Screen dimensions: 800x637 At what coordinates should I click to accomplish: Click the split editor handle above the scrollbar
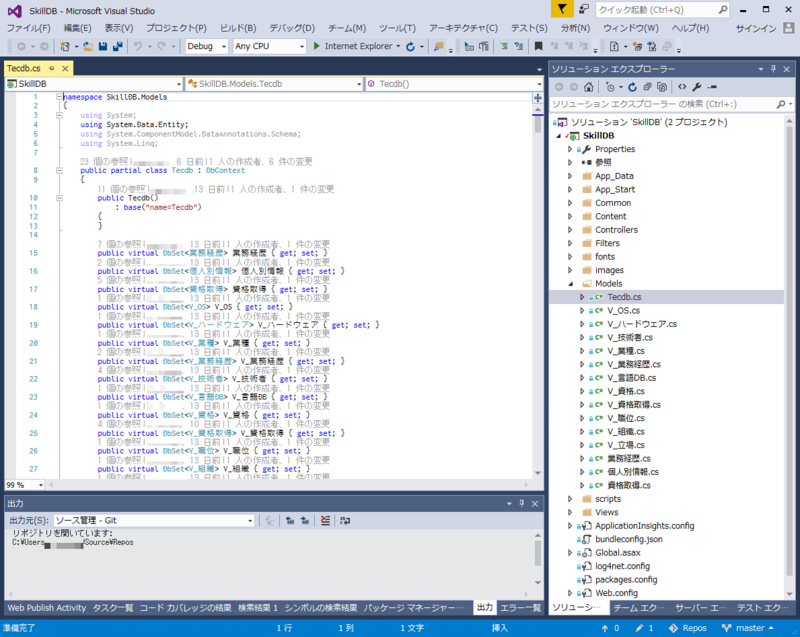pyautogui.click(x=538, y=97)
